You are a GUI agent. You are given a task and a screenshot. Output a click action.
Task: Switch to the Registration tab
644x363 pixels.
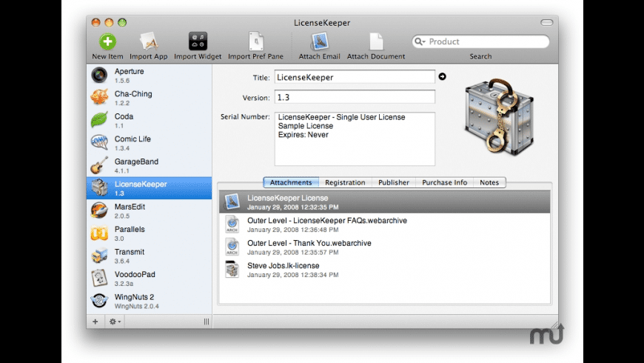(345, 182)
